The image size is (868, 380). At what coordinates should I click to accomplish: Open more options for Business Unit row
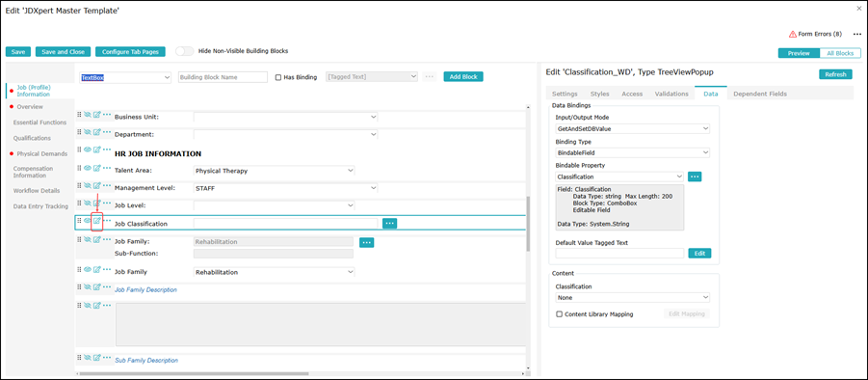point(107,115)
